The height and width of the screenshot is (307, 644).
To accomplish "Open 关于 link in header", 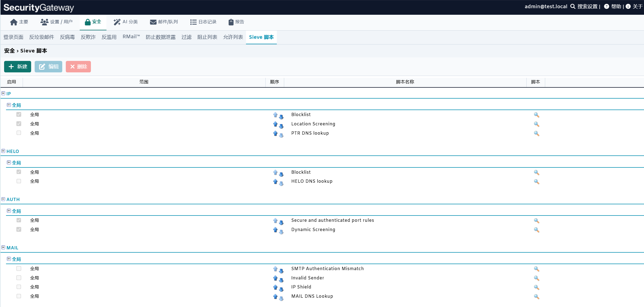I will coord(634,7).
